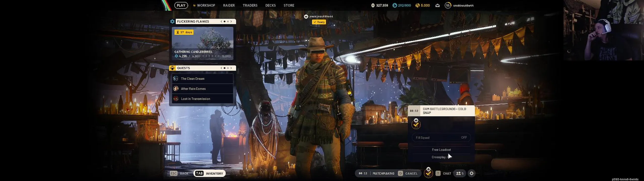Go to next Quests page
The width and height of the screenshot is (644, 181).
click(231, 68)
